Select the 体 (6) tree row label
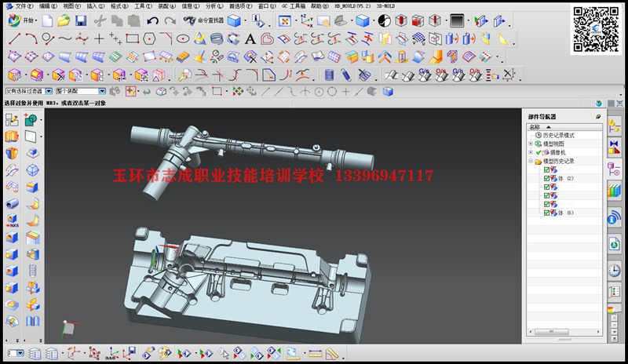The width and height of the screenshot is (628, 364). pyautogui.click(x=565, y=213)
